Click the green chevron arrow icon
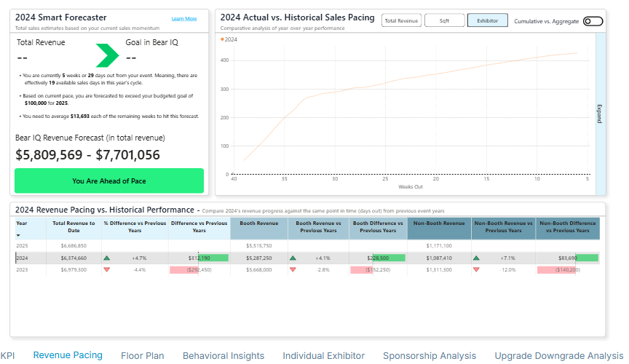Viewport: 629px width, 364px height. click(x=107, y=56)
